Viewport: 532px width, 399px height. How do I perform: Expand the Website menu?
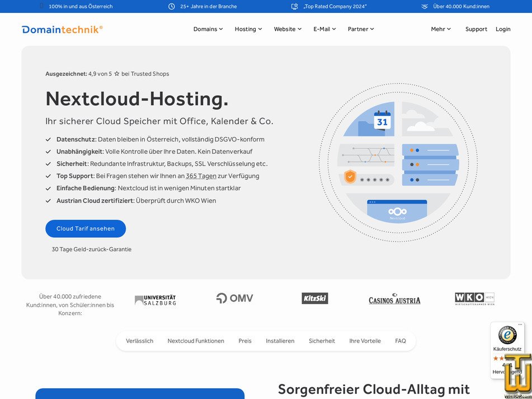[x=288, y=29]
